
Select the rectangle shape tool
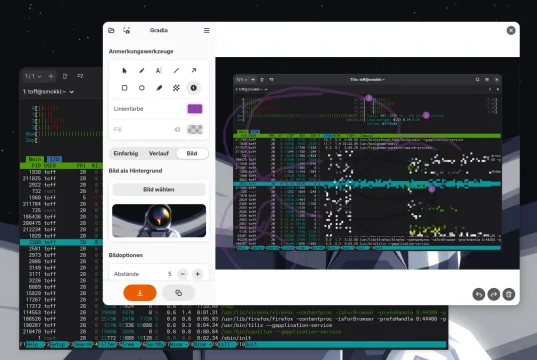(124, 88)
